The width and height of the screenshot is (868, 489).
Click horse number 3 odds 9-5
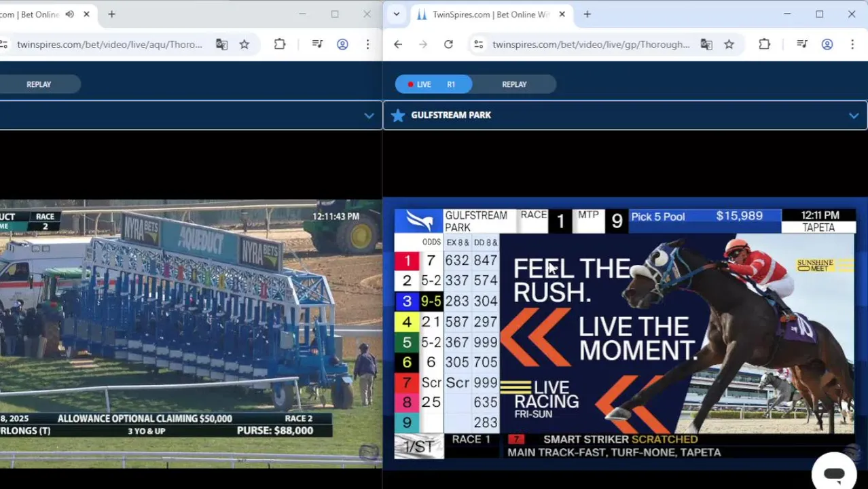coord(431,301)
